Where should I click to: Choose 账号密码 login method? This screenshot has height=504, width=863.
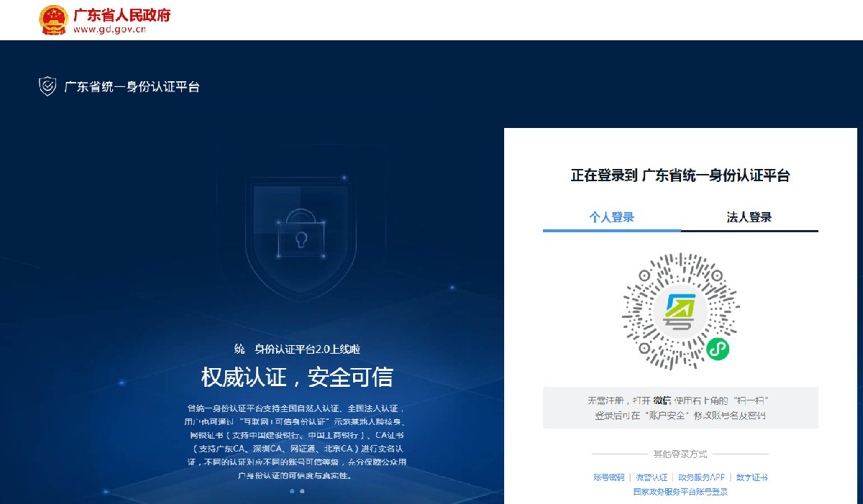[608, 477]
